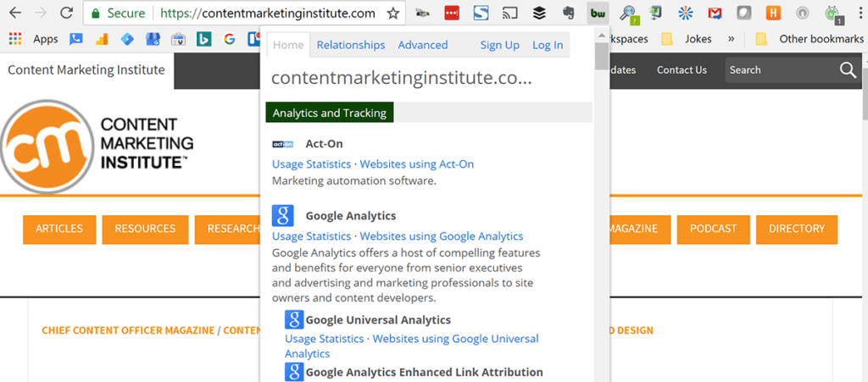Click the website search magnifier icon
The width and height of the screenshot is (868, 382).
(x=848, y=70)
